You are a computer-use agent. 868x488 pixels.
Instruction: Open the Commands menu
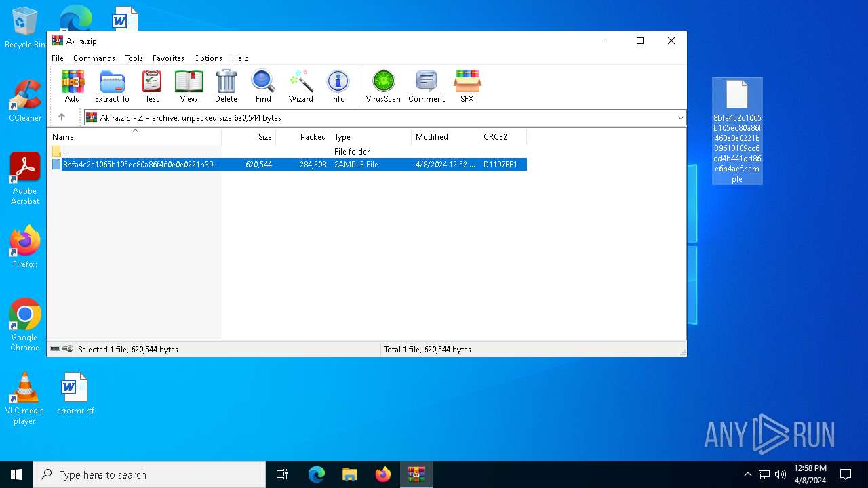pyautogui.click(x=94, y=58)
